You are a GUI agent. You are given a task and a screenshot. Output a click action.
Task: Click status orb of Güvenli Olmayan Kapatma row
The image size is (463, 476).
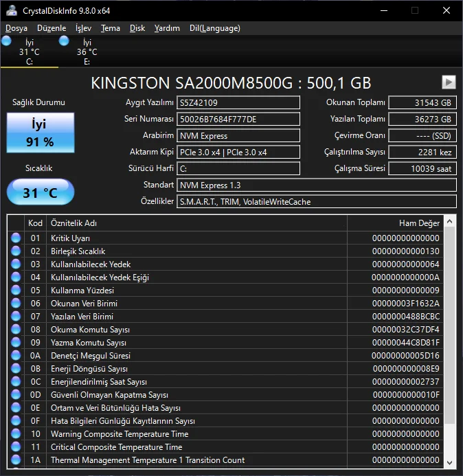(x=16, y=394)
